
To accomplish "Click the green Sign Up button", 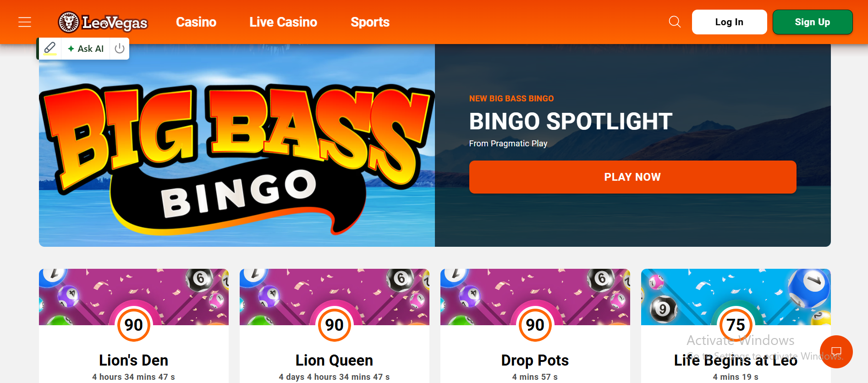I will click(813, 22).
